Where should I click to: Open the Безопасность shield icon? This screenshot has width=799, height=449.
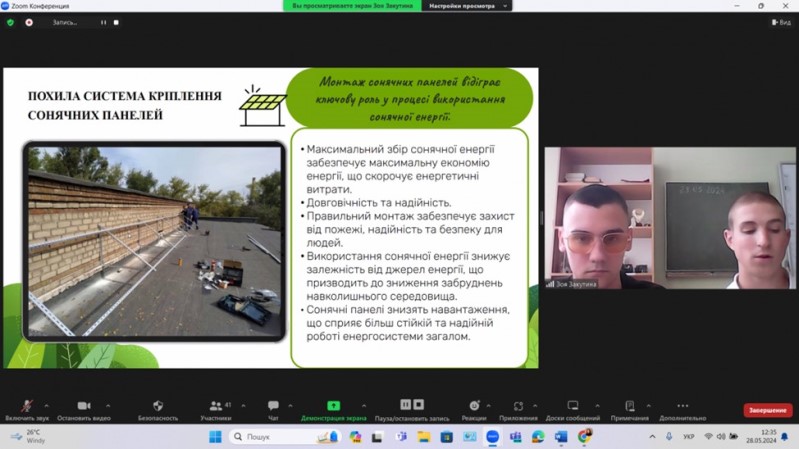click(158, 406)
